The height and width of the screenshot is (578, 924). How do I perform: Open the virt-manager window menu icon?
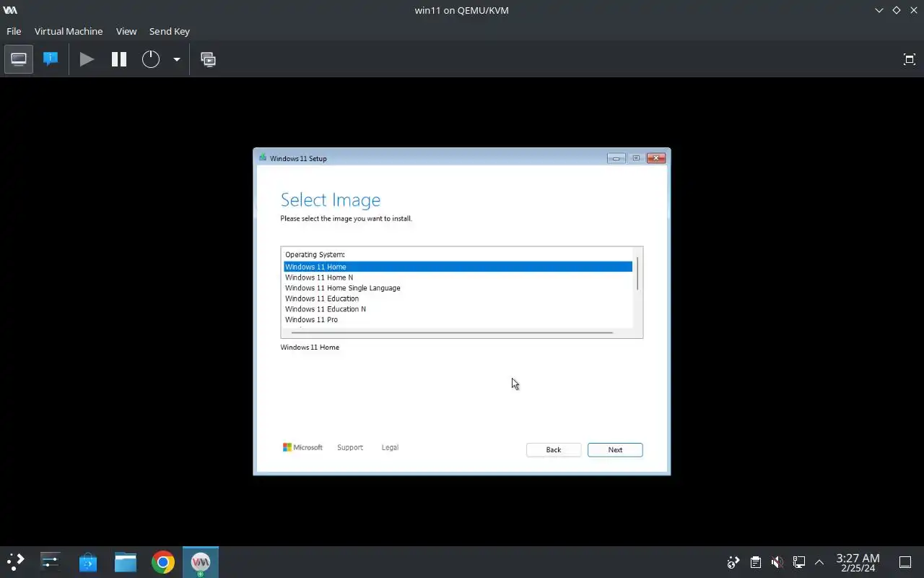10,10
